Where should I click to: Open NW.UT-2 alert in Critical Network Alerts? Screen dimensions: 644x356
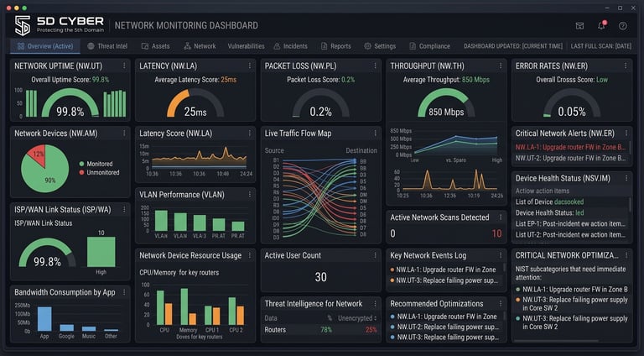570,158
